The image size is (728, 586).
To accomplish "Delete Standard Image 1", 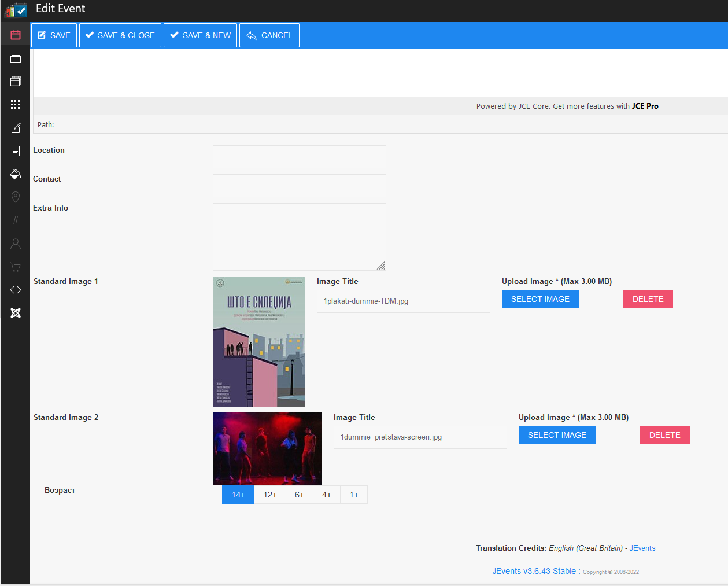I will coord(648,299).
